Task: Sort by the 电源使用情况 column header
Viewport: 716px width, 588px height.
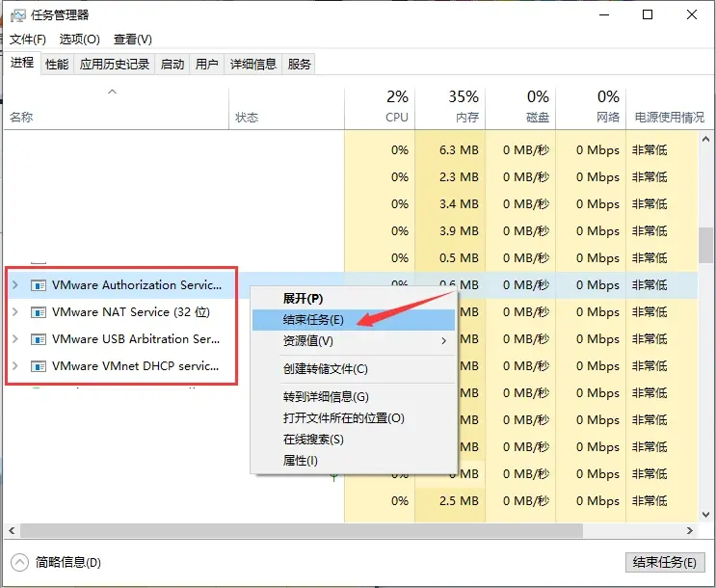Action: point(669,109)
